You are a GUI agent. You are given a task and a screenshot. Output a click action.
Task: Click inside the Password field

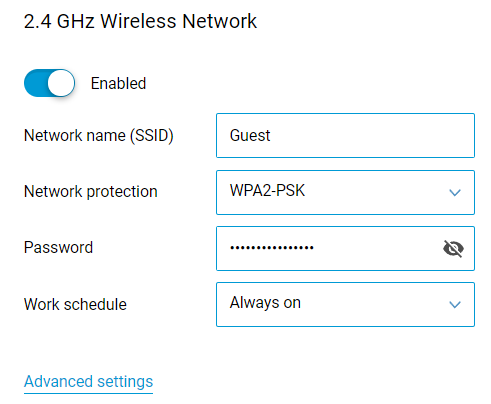coord(345,248)
